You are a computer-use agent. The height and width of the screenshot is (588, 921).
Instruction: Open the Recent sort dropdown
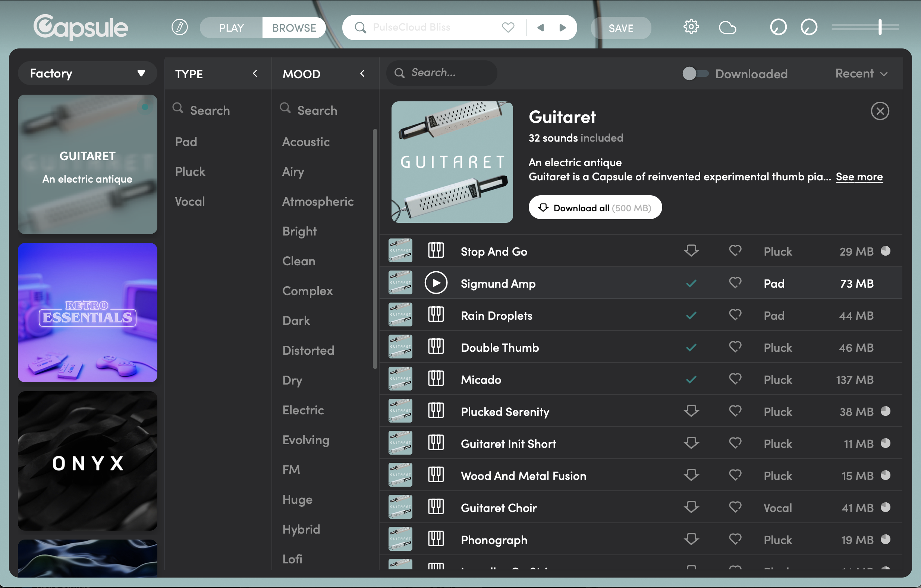(861, 73)
